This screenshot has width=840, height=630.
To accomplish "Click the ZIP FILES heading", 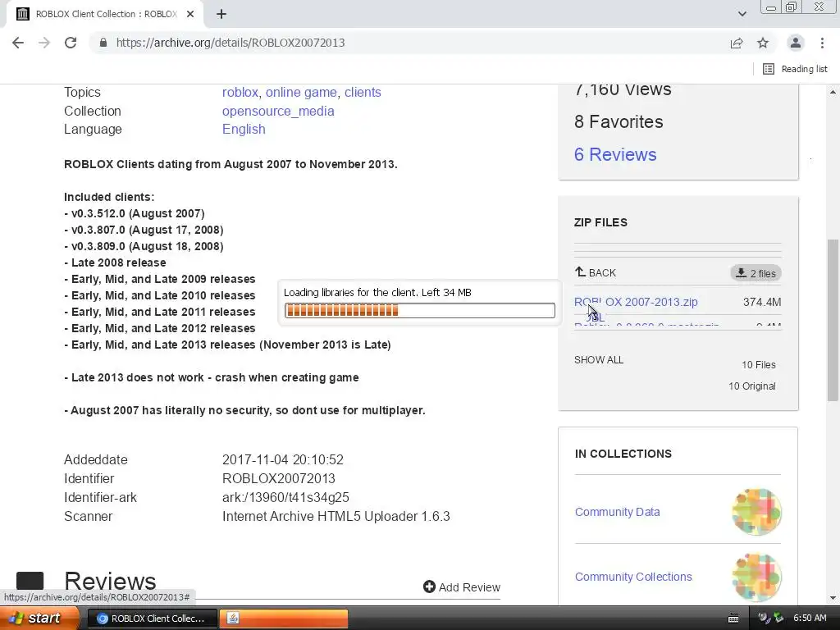I will click(600, 222).
